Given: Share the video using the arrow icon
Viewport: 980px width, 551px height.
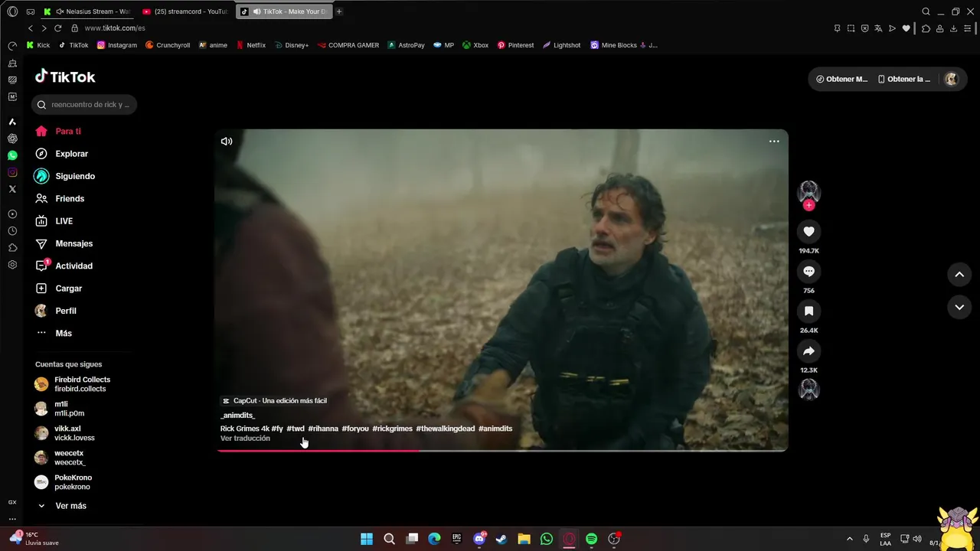Looking at the screenshot, I should click(808, 350).
